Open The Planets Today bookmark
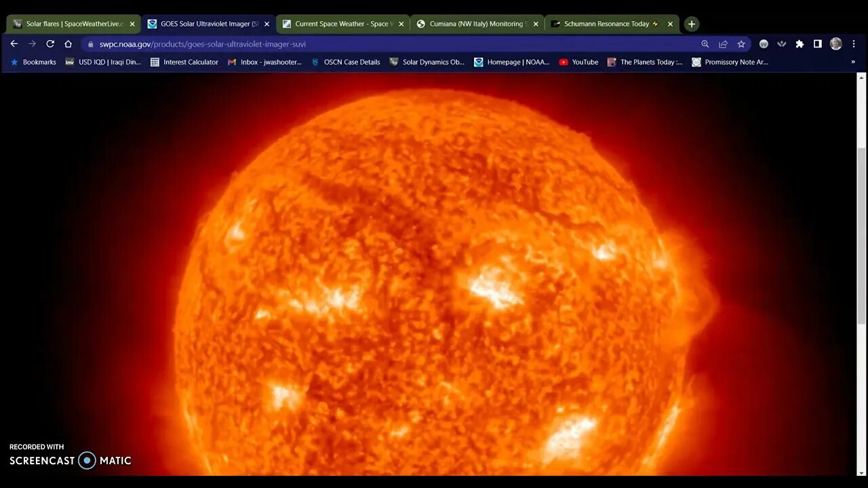The height and width of the screenshot is (488, 868). click(x=645, y=62)
